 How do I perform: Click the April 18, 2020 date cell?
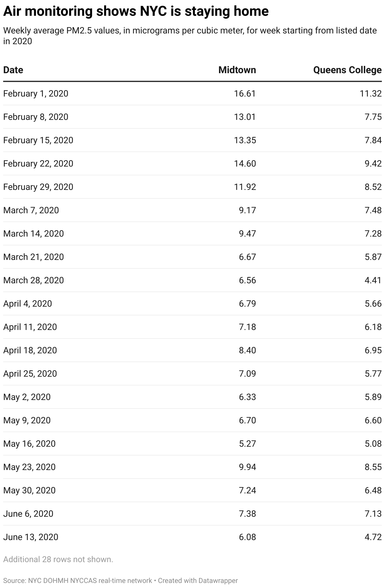tap(30, 350)
